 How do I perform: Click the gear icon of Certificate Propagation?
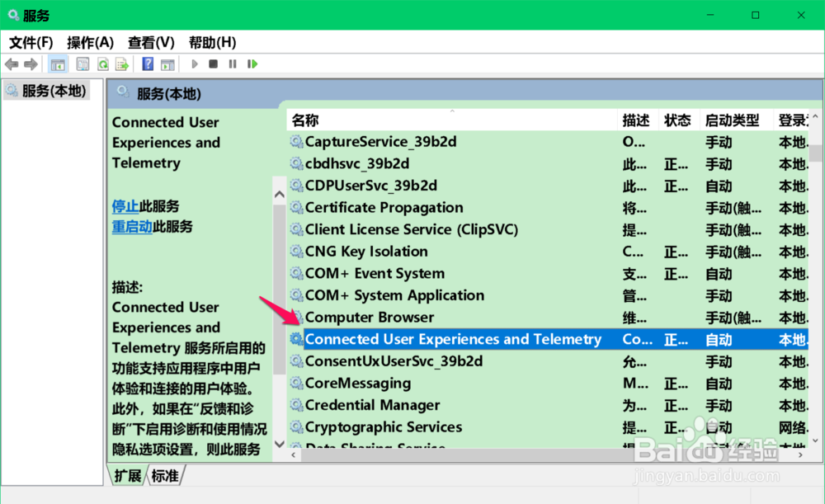point(297,207)
